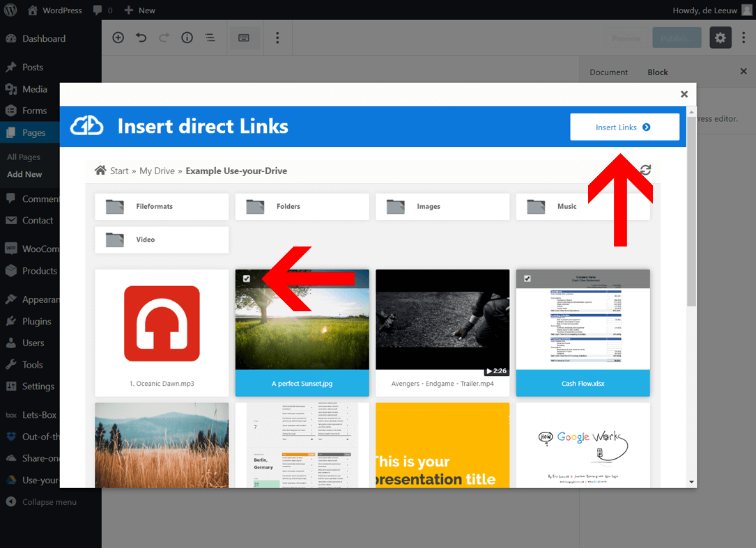Open block navigation list icon

(x=210, y=38)
